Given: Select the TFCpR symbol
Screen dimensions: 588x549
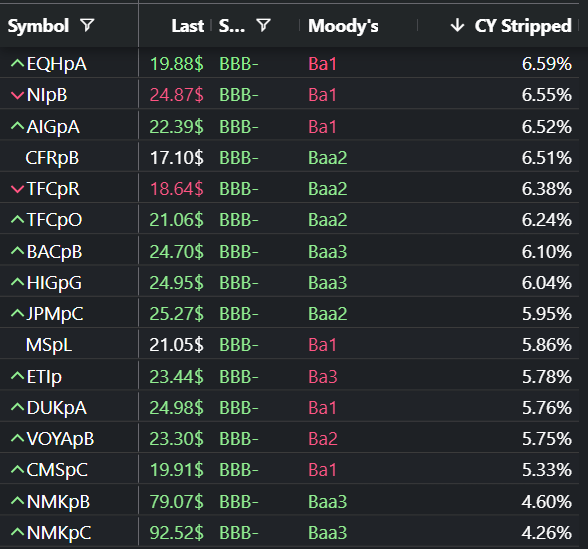Looking at the screenshot, I should point(53,189).
